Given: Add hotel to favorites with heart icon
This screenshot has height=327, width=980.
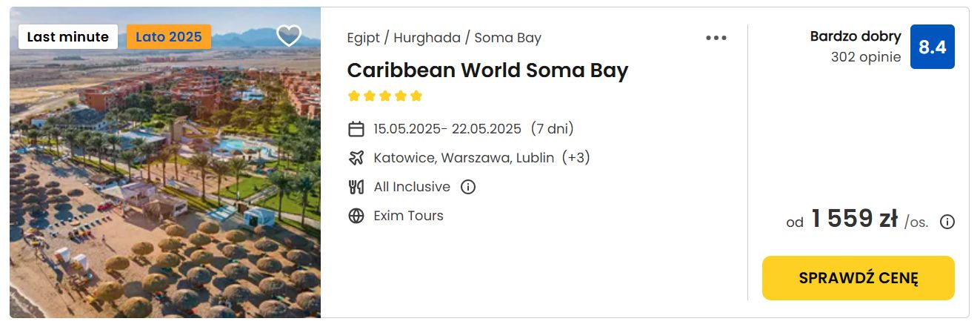Looking at the screenshot, I should (288, 36).
